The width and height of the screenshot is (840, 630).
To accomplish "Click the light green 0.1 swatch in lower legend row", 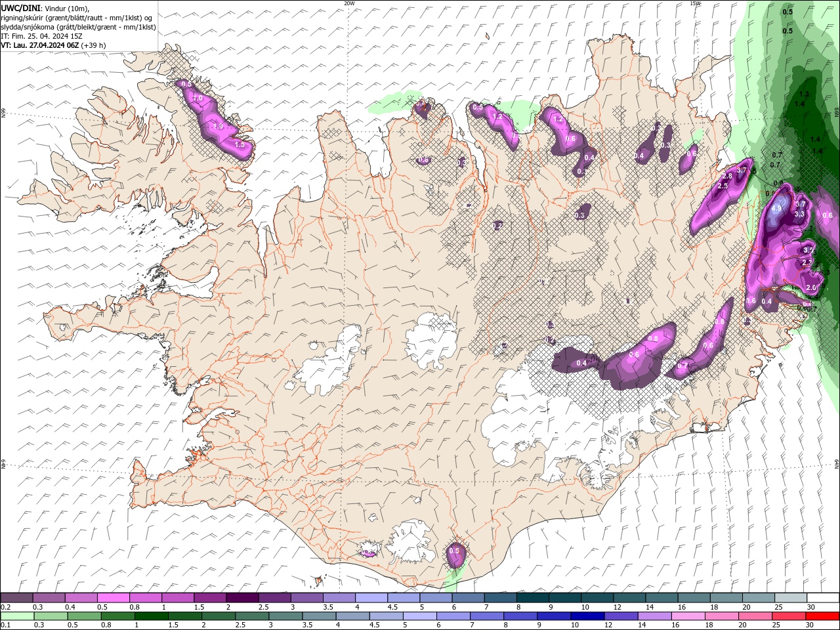I will [x=16, y=616].
